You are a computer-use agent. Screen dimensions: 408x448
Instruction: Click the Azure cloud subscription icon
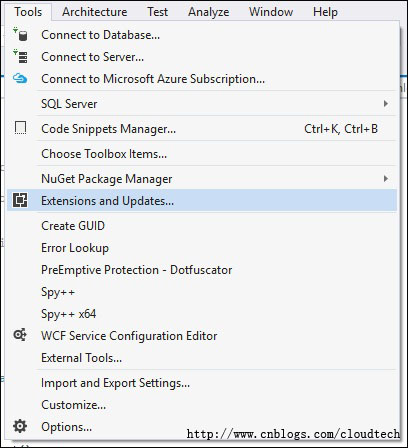20,79
